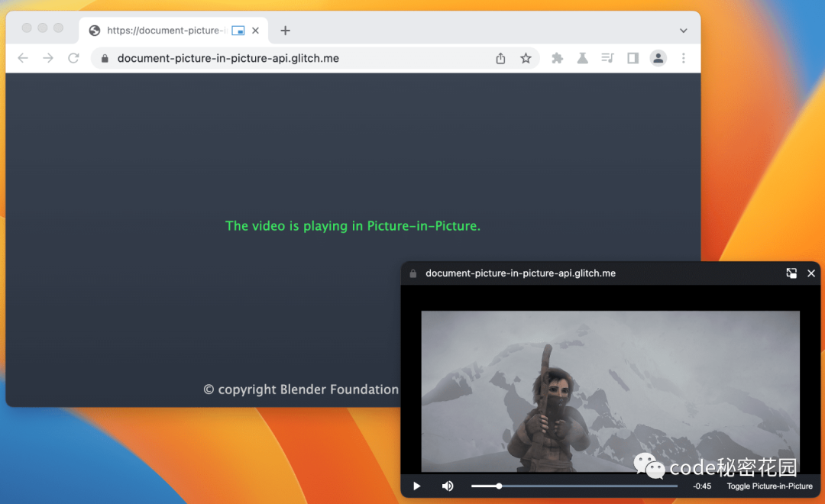Mute the video with the speaker icon

[448, 486]
